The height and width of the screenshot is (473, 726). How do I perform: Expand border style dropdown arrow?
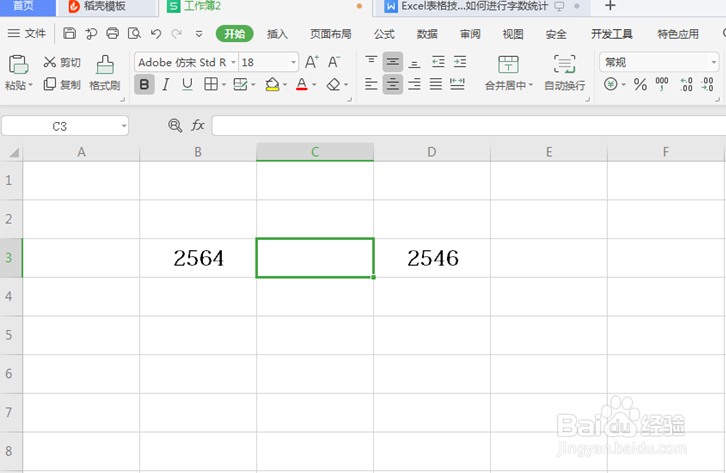click(x=224, y=85)
